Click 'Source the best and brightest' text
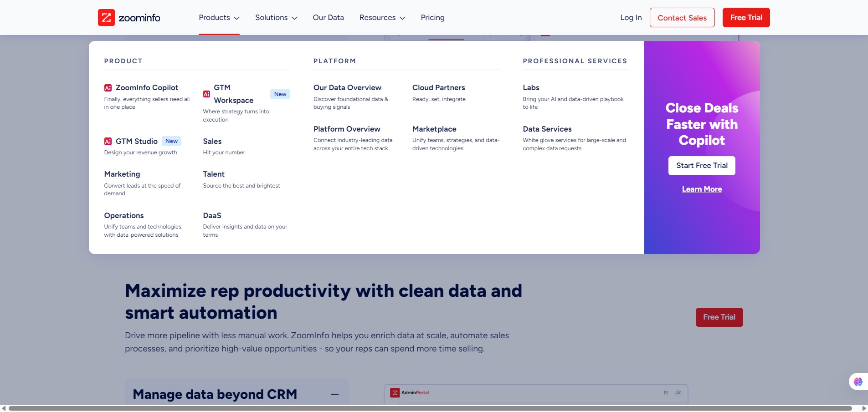The height and width of the screenshot is (412, 868). coord(241,186)
